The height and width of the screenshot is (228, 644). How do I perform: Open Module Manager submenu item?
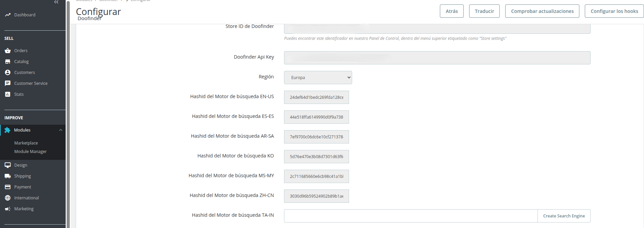[30, 152]
